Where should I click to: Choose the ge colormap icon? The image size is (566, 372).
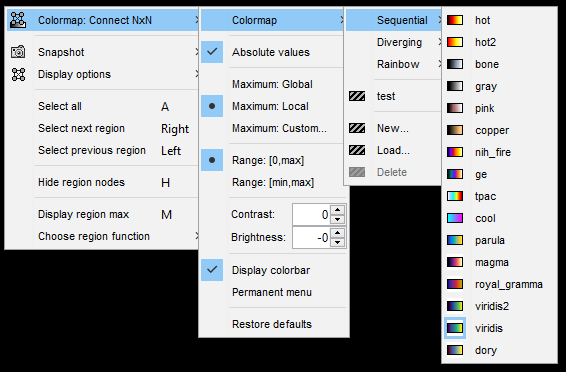click(x=455, y=174)
